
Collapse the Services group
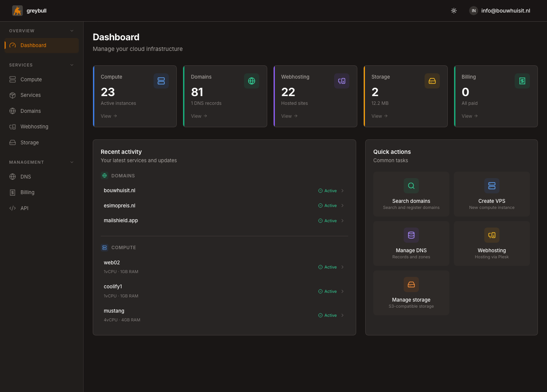pos(72,65)
